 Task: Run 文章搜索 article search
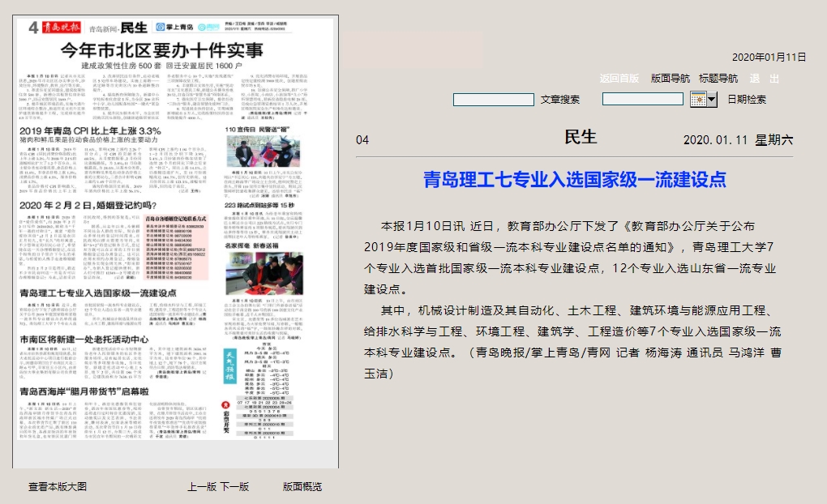coord(559,100)
